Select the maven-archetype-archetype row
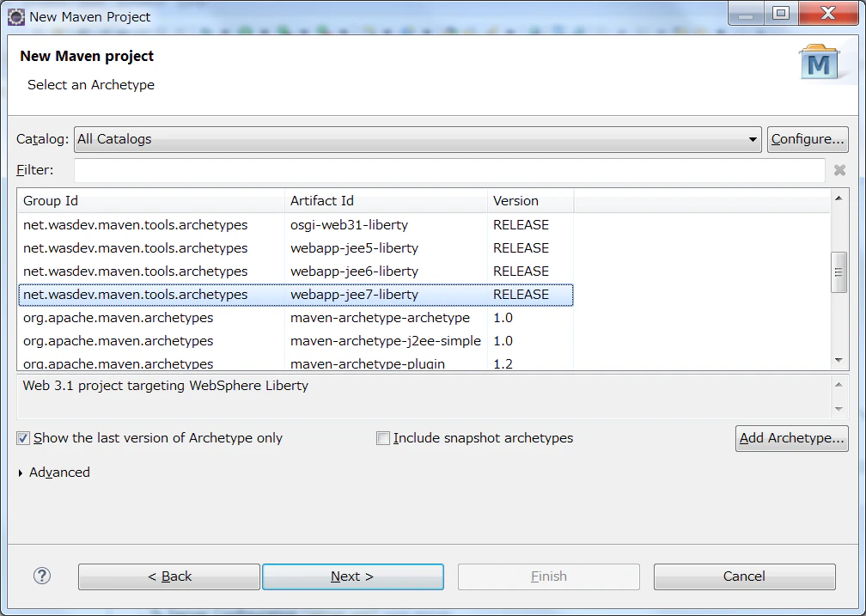866x616 pixels. [x=296, y=318]
